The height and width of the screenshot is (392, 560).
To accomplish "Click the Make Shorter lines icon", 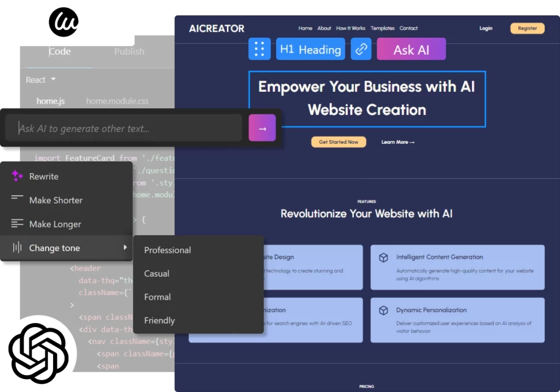I will click(x=17, y=197).
